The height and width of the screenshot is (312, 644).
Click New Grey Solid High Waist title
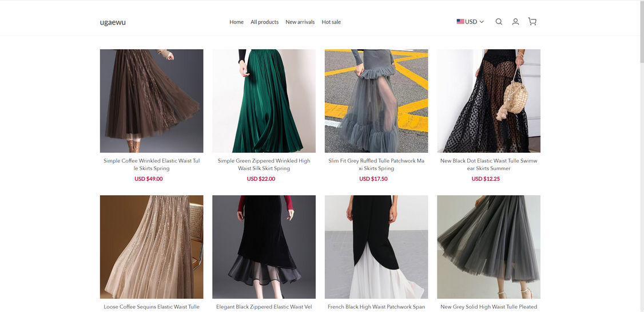coord(489,307)
